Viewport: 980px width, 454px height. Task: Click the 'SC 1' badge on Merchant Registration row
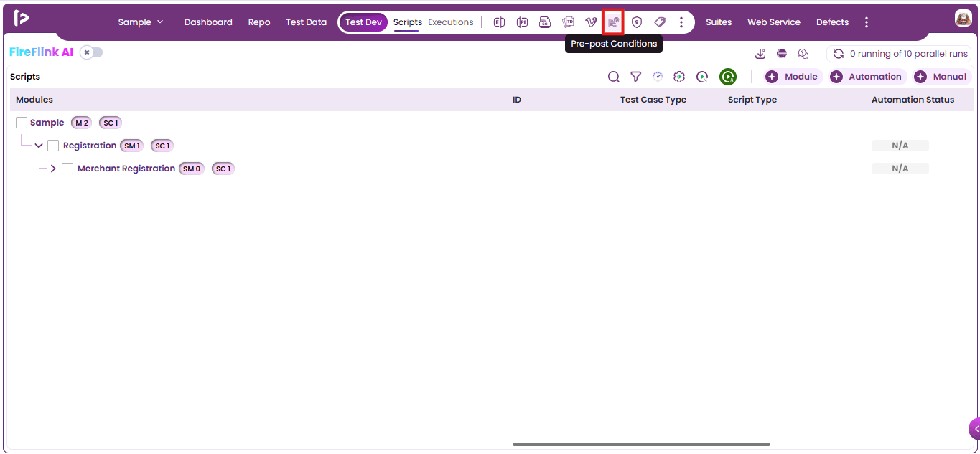[x=223, y=169]
